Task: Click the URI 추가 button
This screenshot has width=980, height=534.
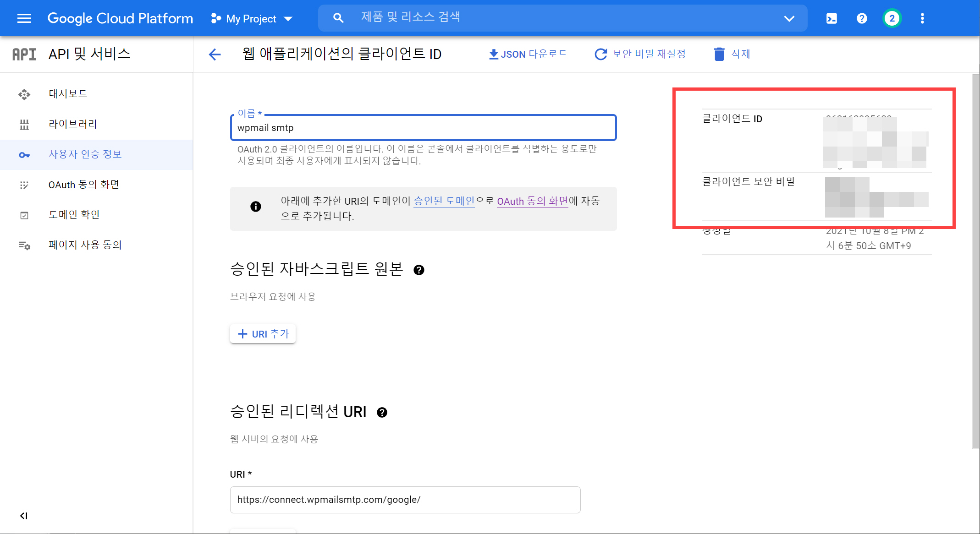Action: pos(263,334)
